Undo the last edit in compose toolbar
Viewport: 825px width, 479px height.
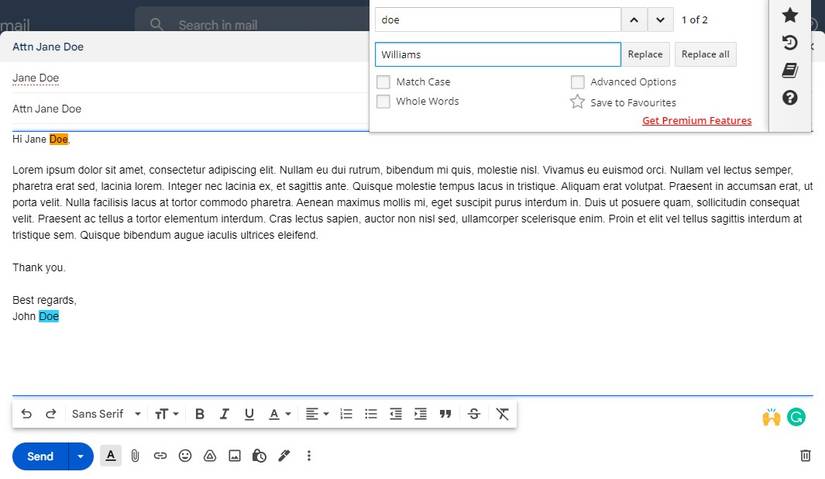point(26,414)
